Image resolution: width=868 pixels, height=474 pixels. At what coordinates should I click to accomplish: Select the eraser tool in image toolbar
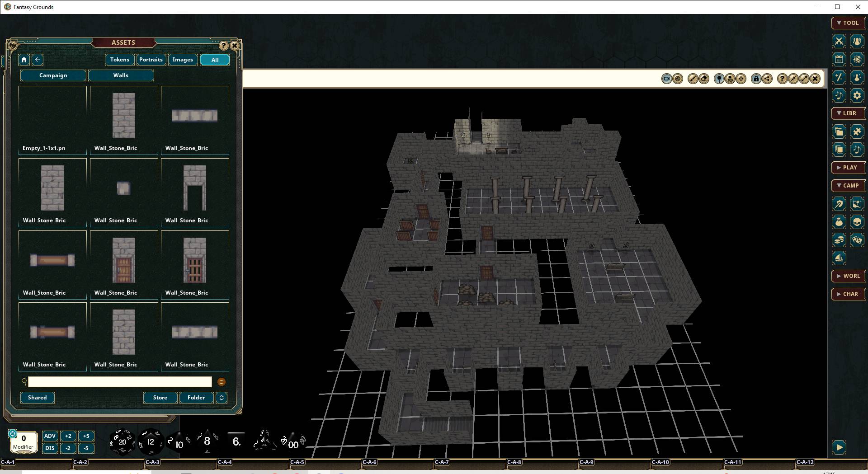[704, 79]
